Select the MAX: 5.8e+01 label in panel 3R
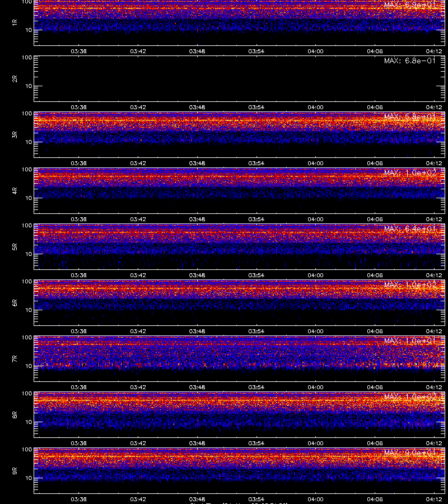448x504 pixels. click(x=410, y=116)
